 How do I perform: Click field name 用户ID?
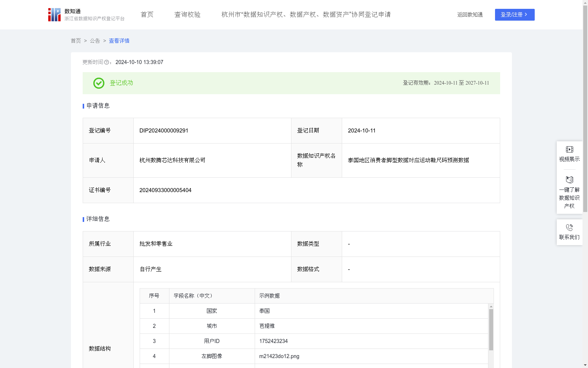click(212, 341)
